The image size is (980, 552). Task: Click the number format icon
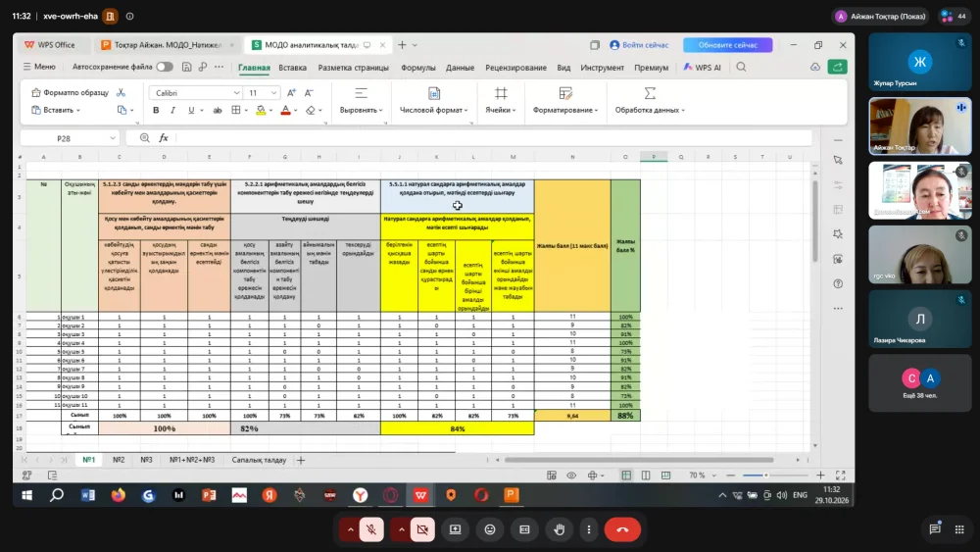[x=434, y=93]
